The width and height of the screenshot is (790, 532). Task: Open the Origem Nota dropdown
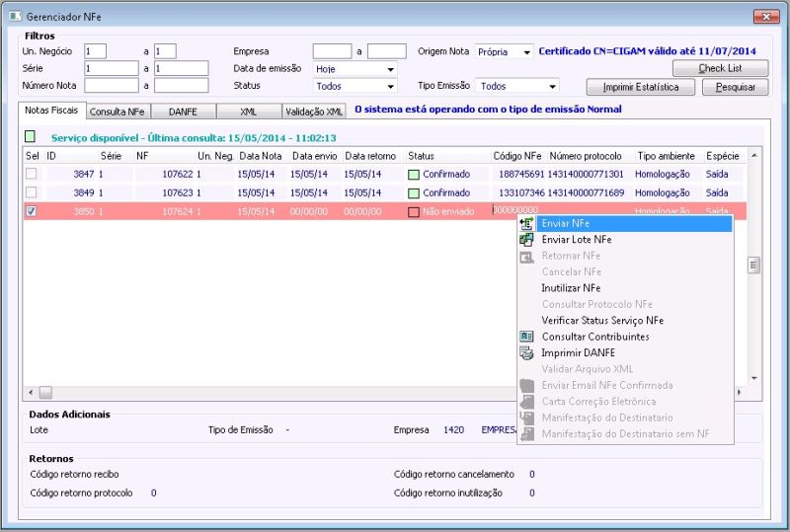[x=526, y=52]
